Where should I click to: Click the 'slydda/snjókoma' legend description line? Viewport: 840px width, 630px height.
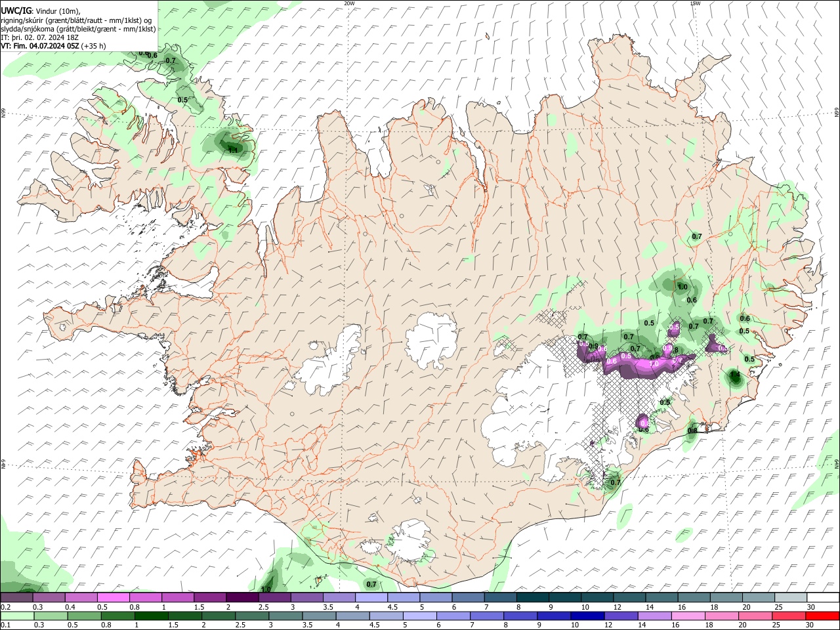pyautogui.click(x=78, y=29)
